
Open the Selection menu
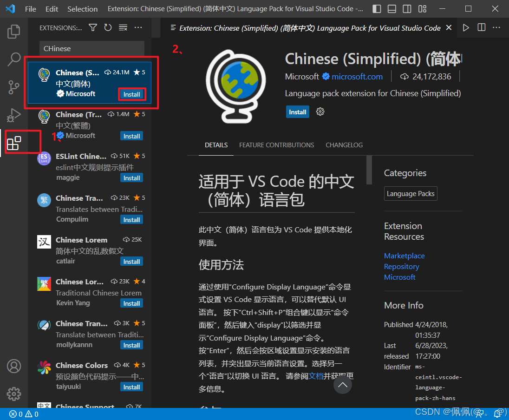[83, 9]
